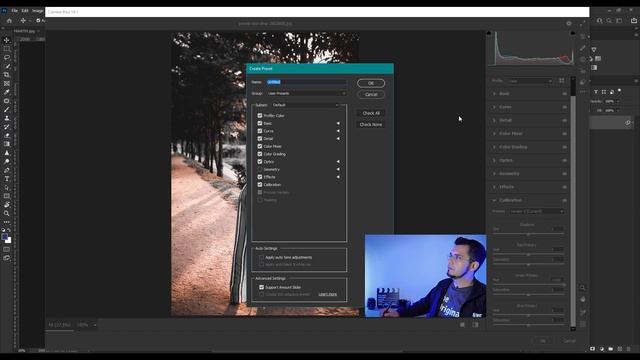Viewport: 640px width, 360px height.
Task: Select the Clone Stamp tool
Action: point(7,118)
